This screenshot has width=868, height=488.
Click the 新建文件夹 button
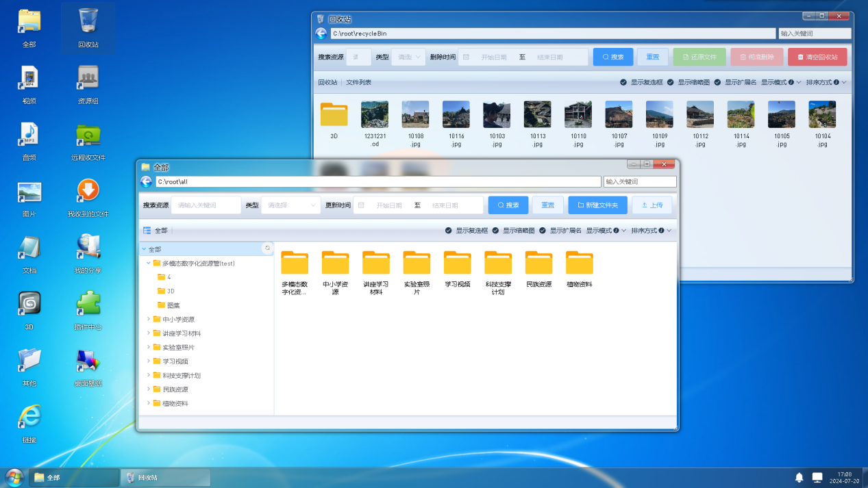click(x=597, y=205)
